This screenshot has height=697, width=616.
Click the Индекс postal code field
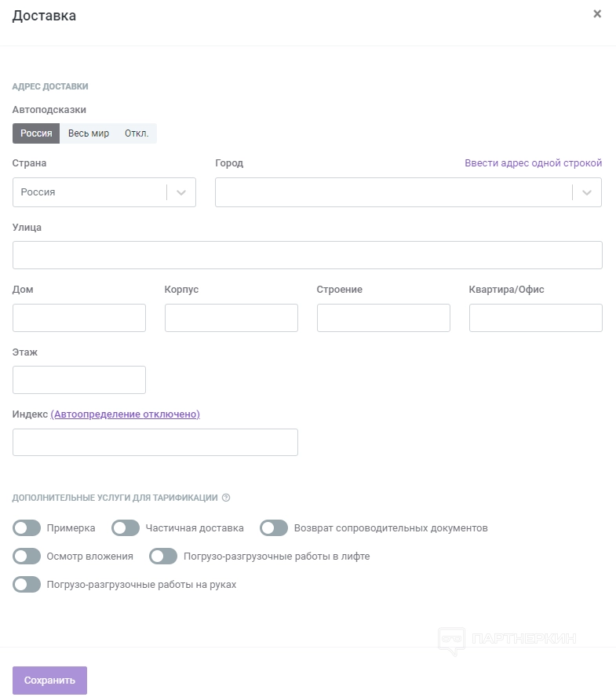click(155, 442)
